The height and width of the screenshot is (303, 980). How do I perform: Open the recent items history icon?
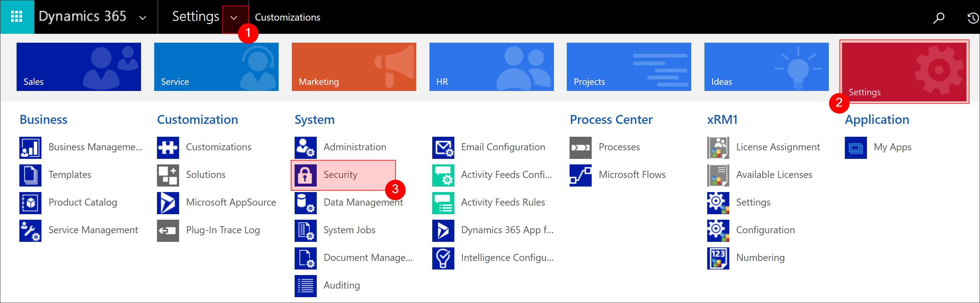pyautogui.click(x=972, y=18)
